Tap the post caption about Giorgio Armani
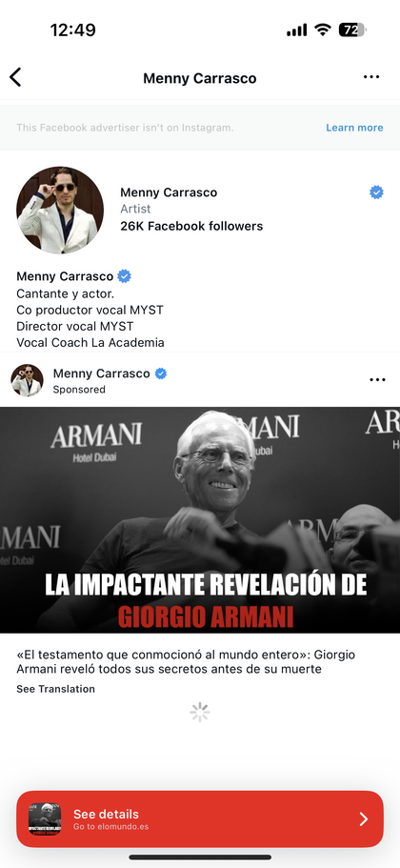The height and width of the screenshot is (868, 400). [186, 662]
